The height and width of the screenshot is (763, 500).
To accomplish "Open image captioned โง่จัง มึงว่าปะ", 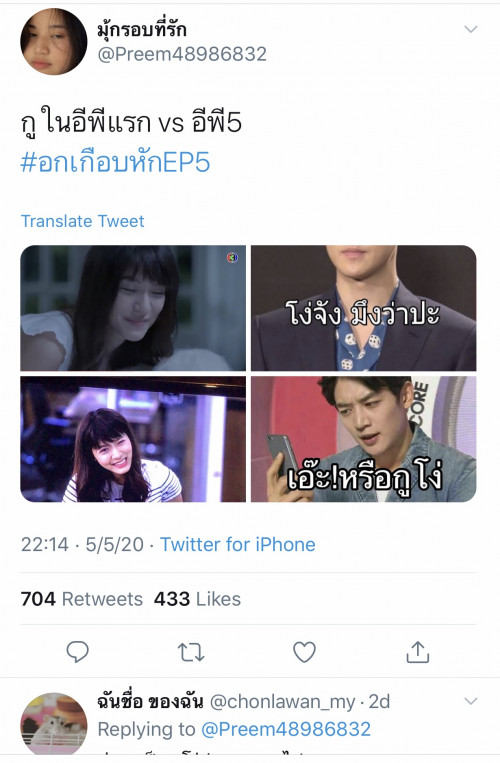I will pyautogui.click(x=364, y=308).
